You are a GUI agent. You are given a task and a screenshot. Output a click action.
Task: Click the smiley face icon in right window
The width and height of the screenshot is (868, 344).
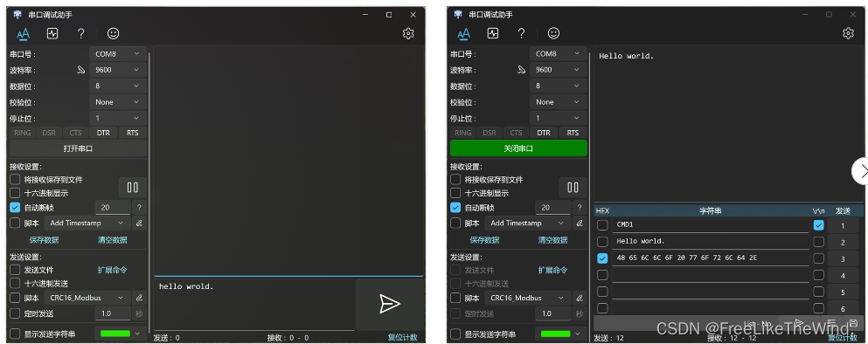pyautogui.click(x=553, y=34)
